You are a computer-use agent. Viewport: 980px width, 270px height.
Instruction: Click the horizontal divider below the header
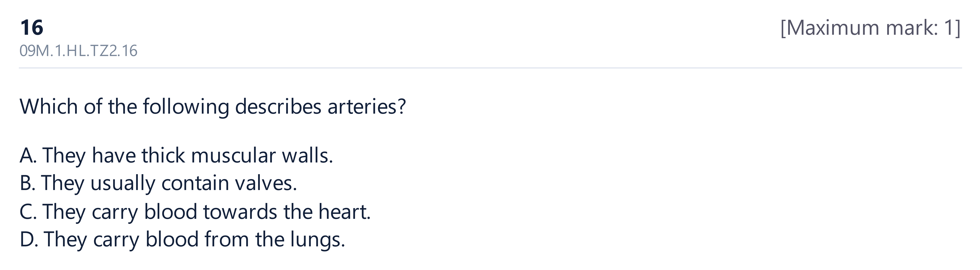pyautogui.click(x=490, y=68)
